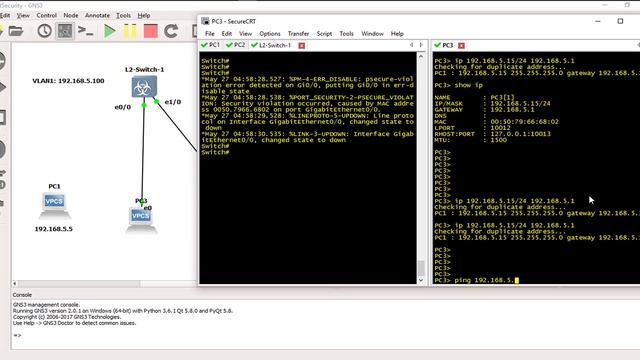
Task: Open GNS3 Help menu
Action: [x=144, y=16]
